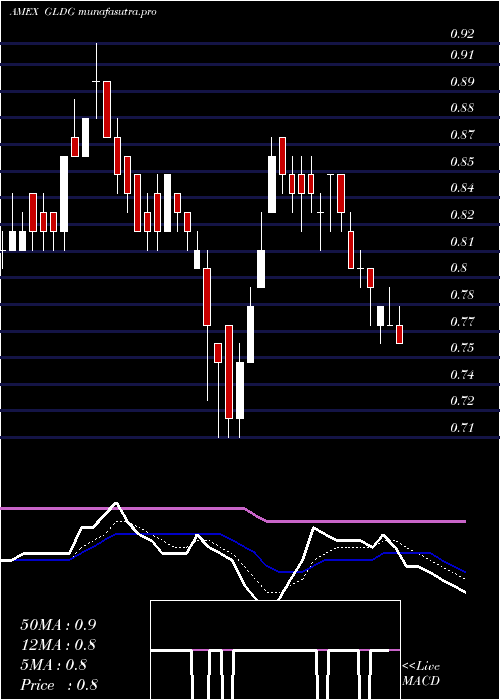The width and height of the screenshot is (500, 700).
Task: Click the 0.89 price axis label
Action: coord(462,82)
